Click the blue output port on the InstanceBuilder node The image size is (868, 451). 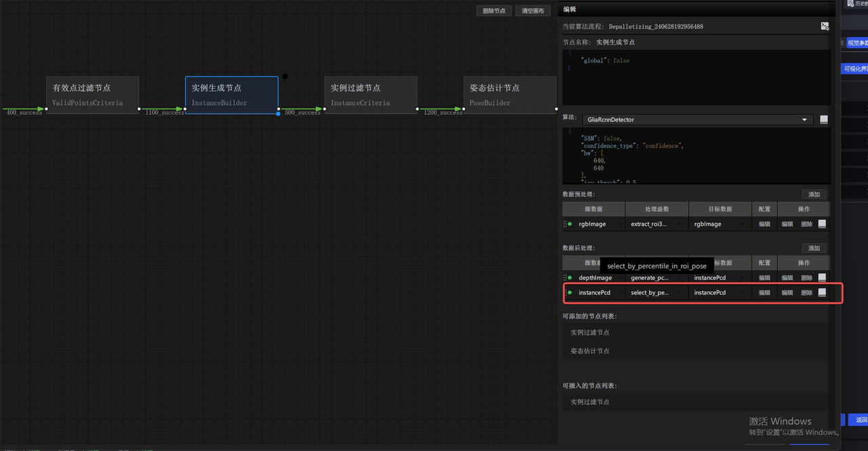pyautogui.click(x=278, y=113)
